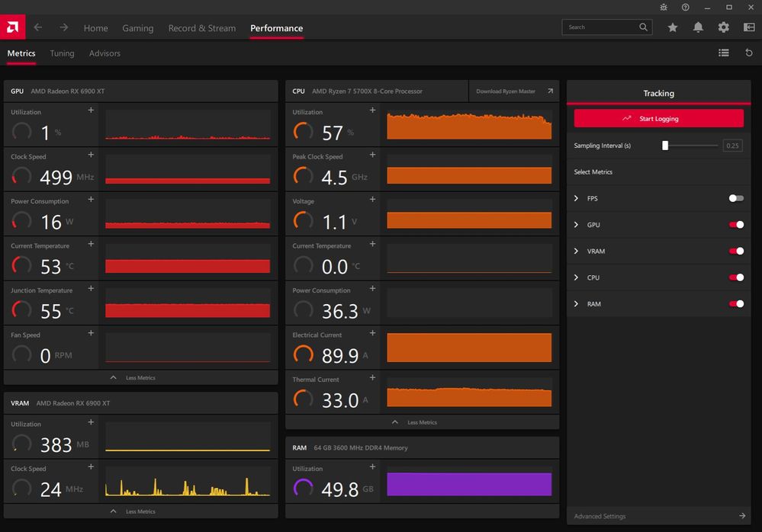Click plus beside Thermal Current

[372, 377]
